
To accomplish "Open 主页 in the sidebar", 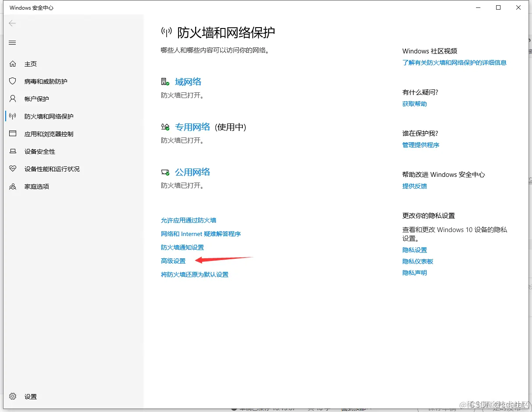I will coord(31,64).
